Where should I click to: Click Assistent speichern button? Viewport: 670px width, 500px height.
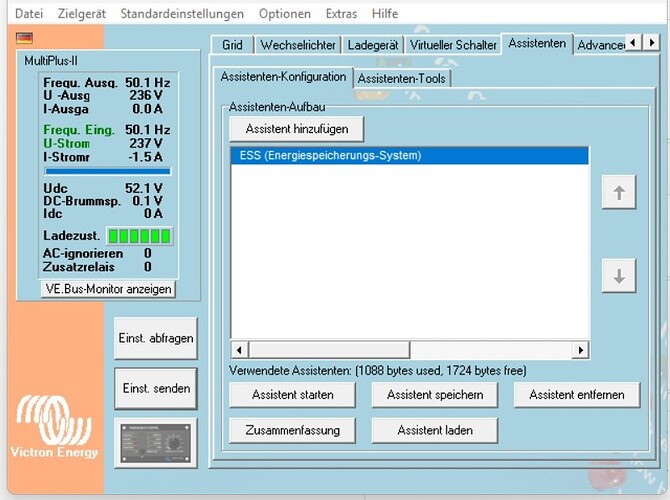pyautogui.click(x=435, y=394)
